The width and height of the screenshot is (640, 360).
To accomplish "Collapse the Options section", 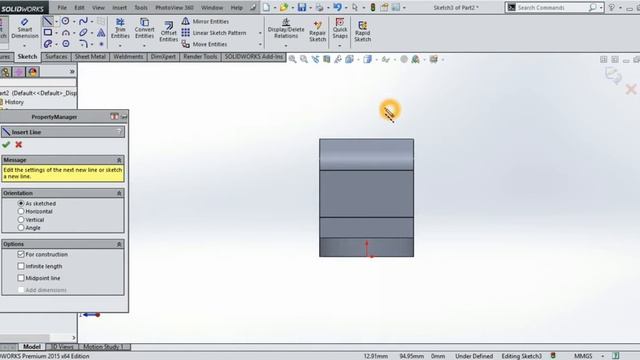I will (x=119, y=244).
